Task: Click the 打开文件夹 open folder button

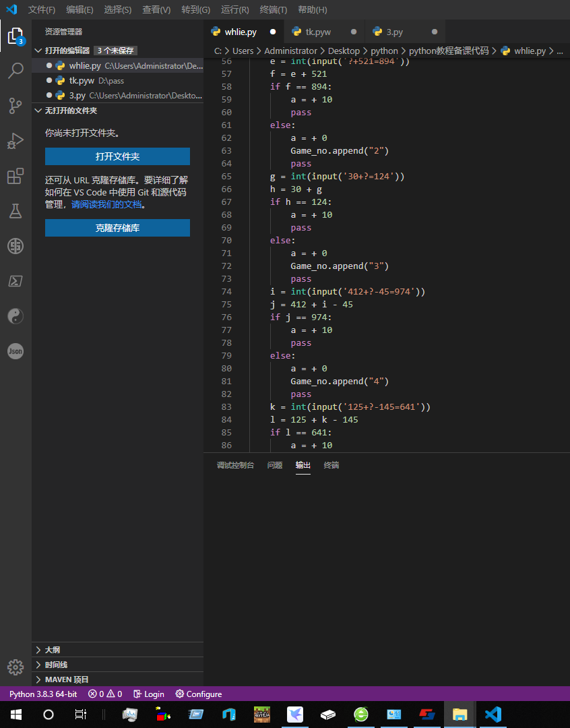Action: click(117, 156)
